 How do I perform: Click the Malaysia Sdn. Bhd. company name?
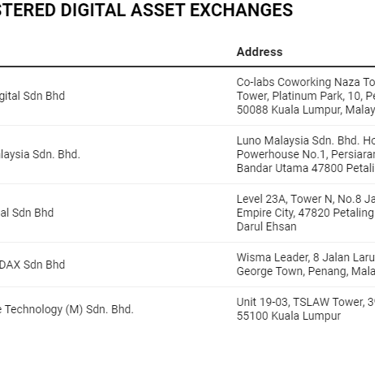40,154
